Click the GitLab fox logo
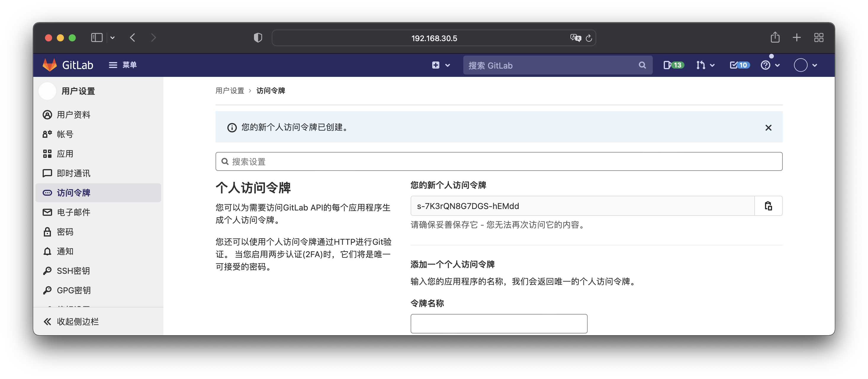Image resolution: width=868 pixels, height=379 pixels. coord(50,65)
